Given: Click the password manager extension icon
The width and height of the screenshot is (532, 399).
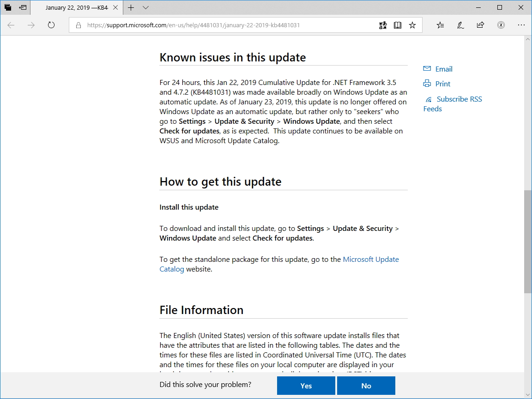Looking at the screenshot, I should tap(501, 25).
